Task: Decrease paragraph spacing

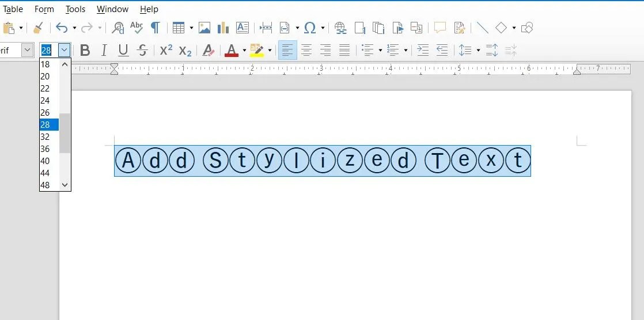Action: coord(511,51)
